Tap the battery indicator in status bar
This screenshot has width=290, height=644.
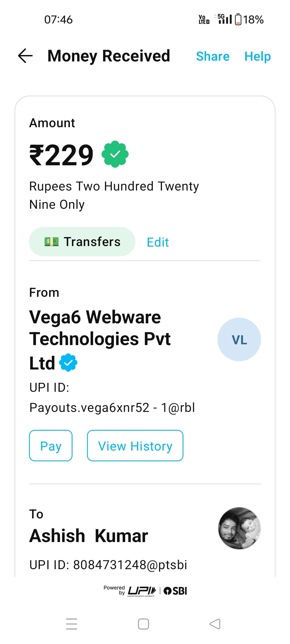tap(238, 19)
